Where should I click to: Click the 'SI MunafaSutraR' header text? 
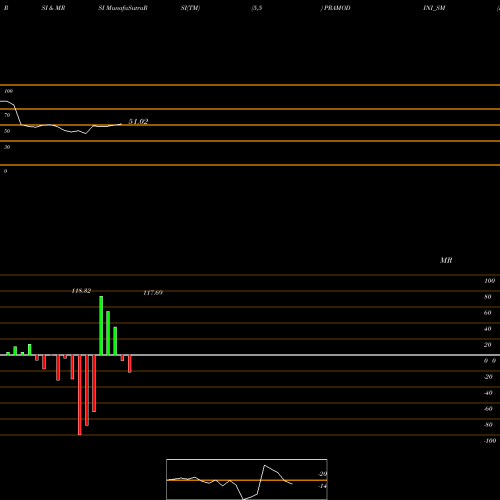[x=123, y=8]
